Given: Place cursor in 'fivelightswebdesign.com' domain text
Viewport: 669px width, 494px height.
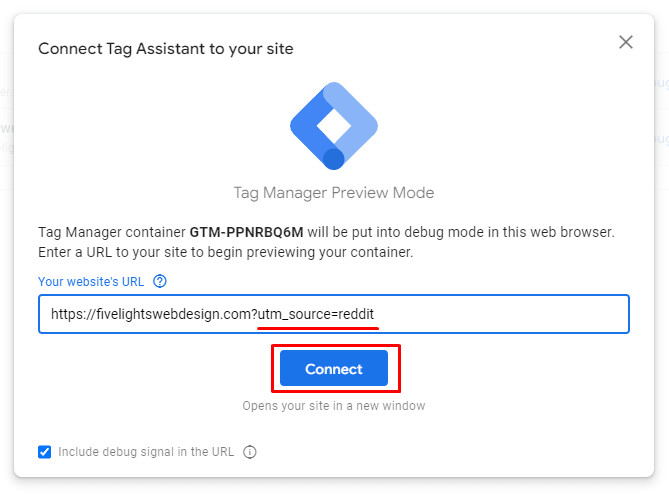Looking at the screenshot, I should point(175,314).
